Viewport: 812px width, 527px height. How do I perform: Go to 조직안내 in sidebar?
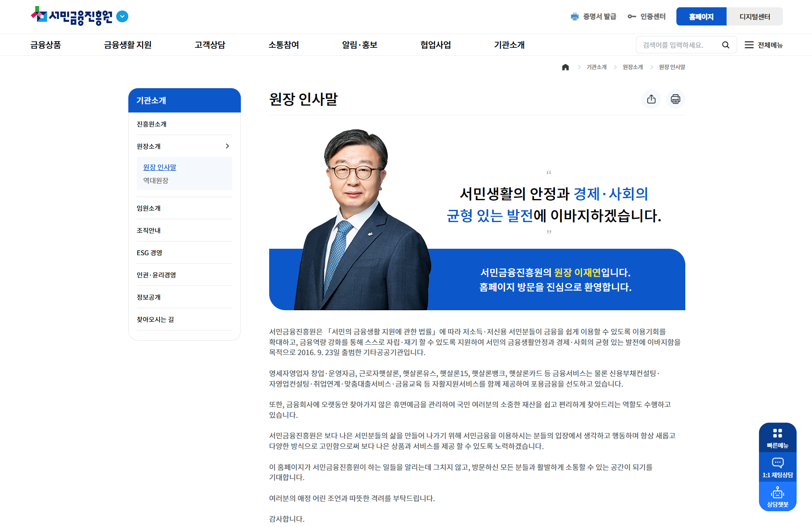point(149,230)
